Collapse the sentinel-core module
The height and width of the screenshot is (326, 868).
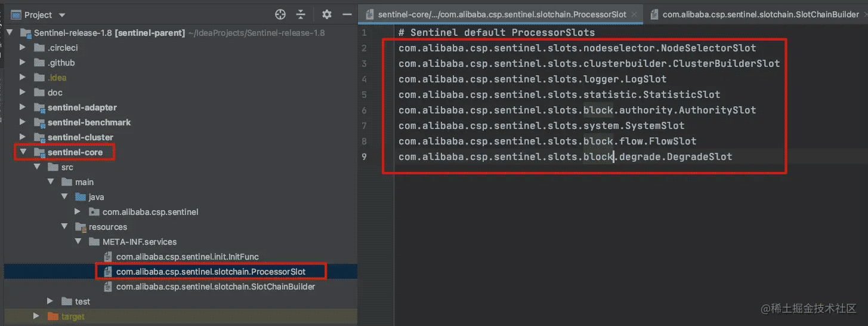click(23, 152)
